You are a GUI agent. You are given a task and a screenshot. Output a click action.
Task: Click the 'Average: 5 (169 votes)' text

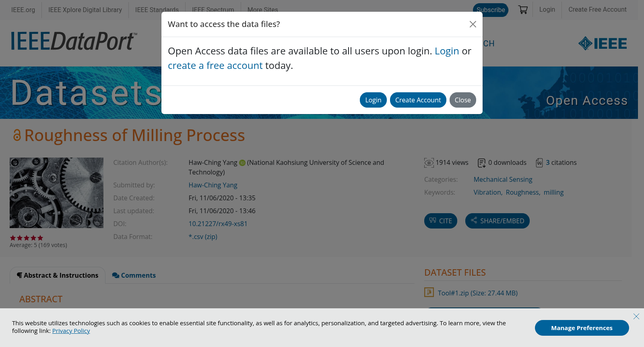point(38,245)
